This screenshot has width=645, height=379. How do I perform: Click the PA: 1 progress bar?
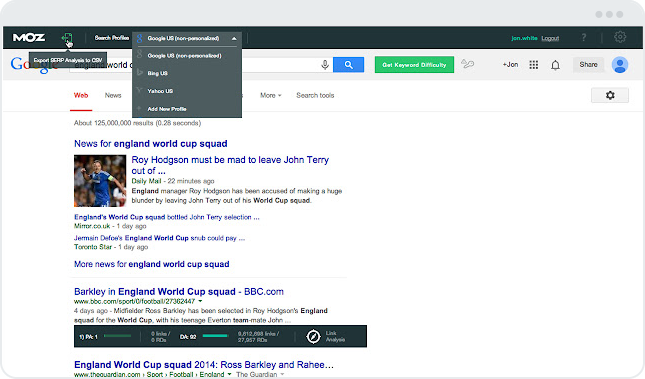pyautogui.click(x=117, y=336)
